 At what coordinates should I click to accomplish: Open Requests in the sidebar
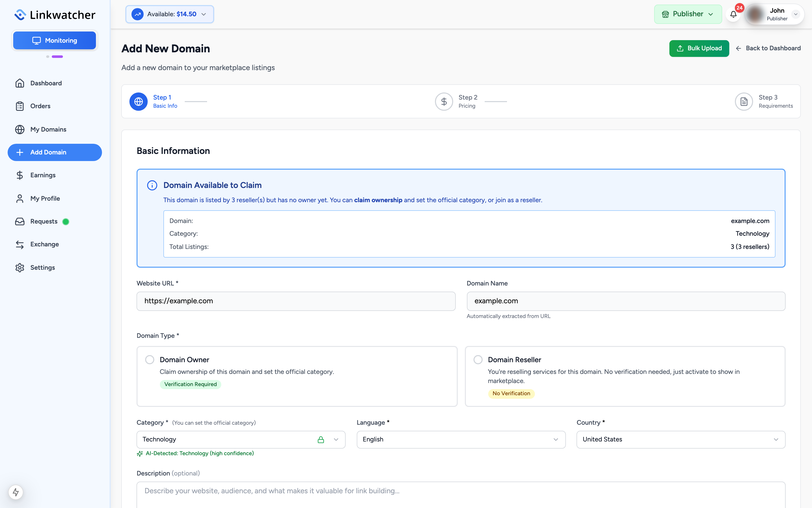tap(55, 221)
